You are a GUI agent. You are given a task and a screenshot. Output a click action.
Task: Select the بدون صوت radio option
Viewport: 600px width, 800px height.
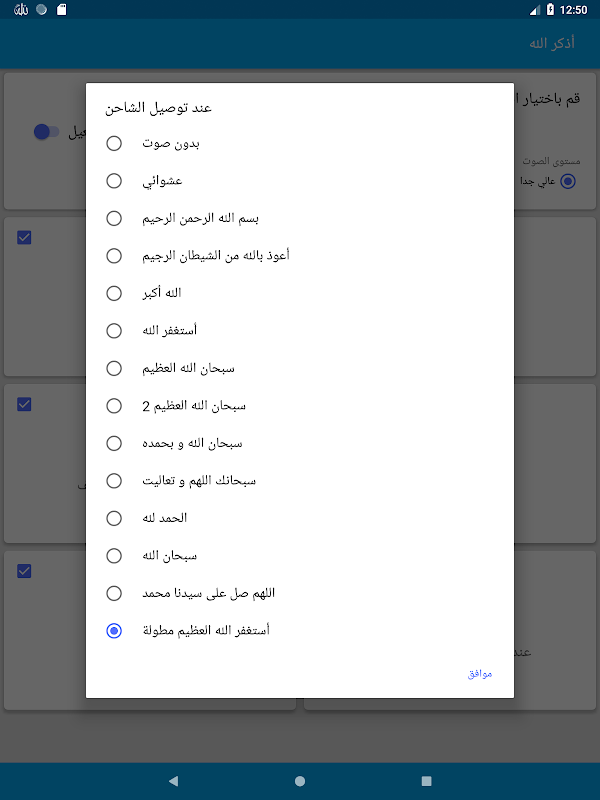(300, 143)
